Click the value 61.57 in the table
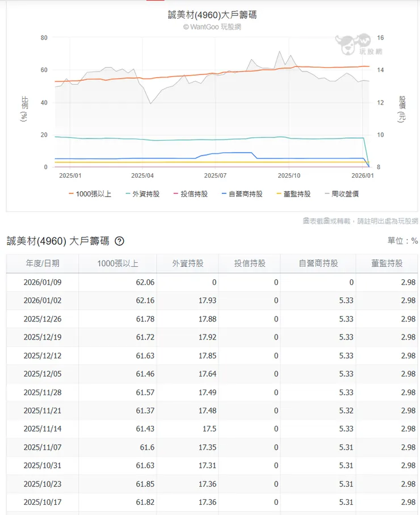Viewport: 420px width, 515px height. pyautogui.click(x=145, y=392)
